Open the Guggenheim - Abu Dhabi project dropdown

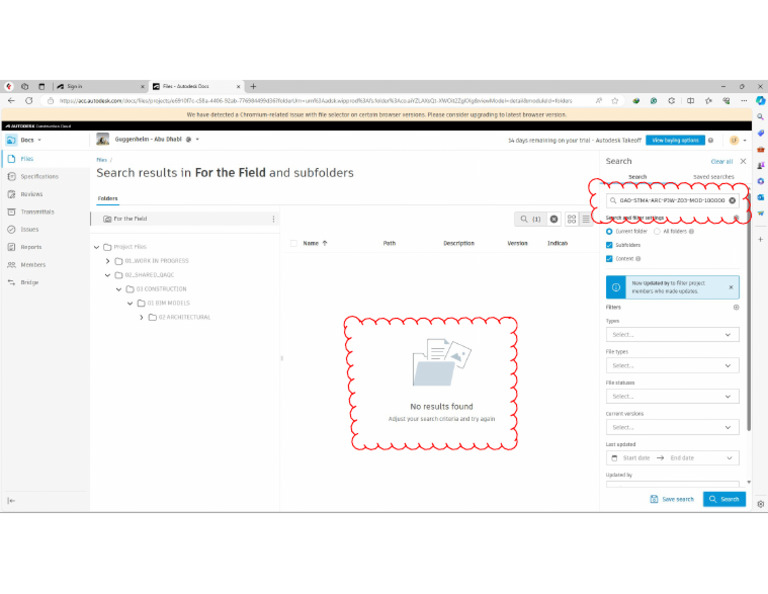coord(197,139)
